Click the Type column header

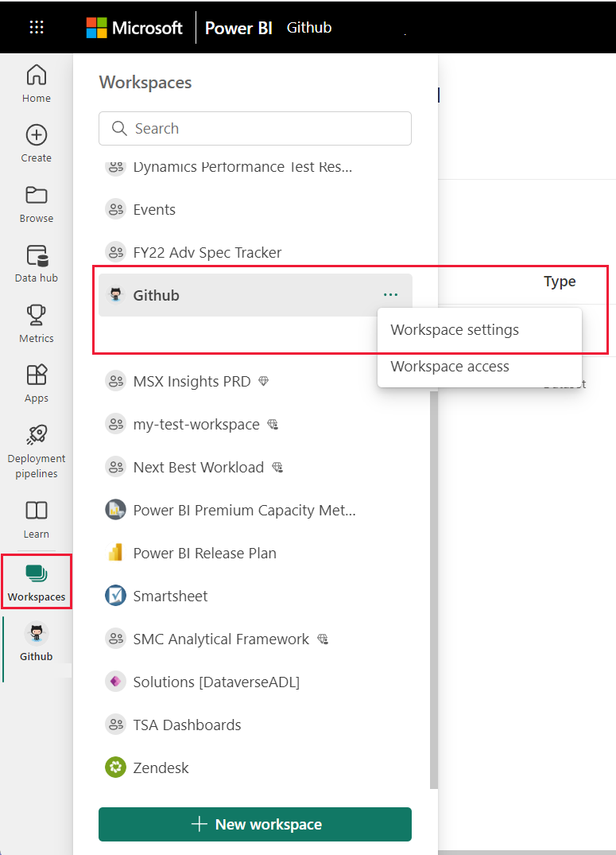(x=560, y=282)
